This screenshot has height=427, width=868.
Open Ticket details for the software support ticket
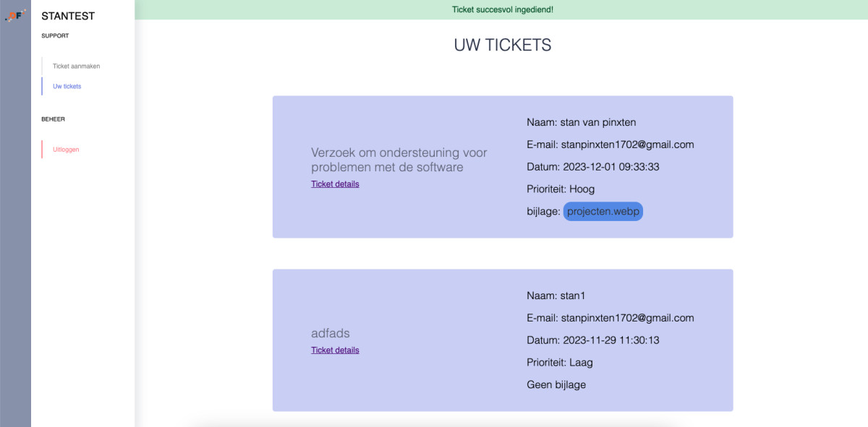(x=335, y=184)
